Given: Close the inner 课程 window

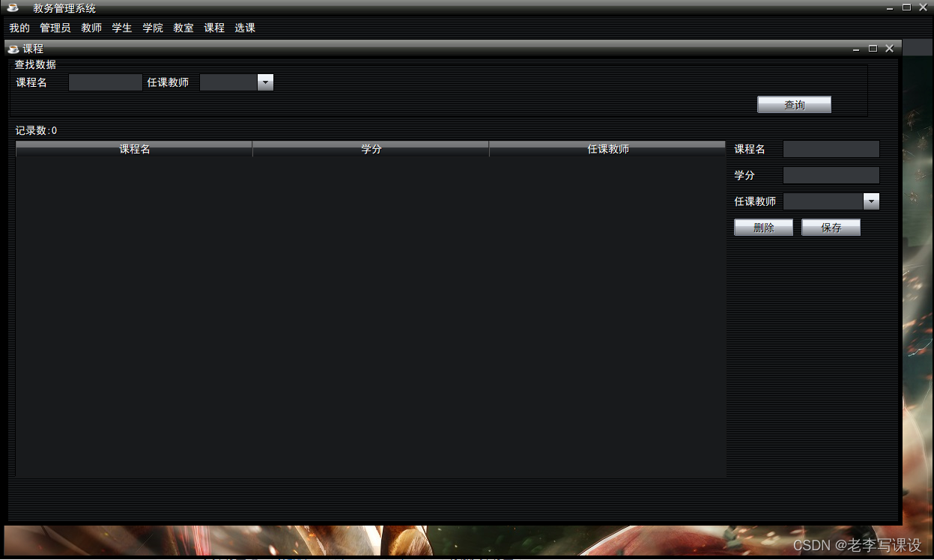Looking at the screenshot, I should coord(889,49).
